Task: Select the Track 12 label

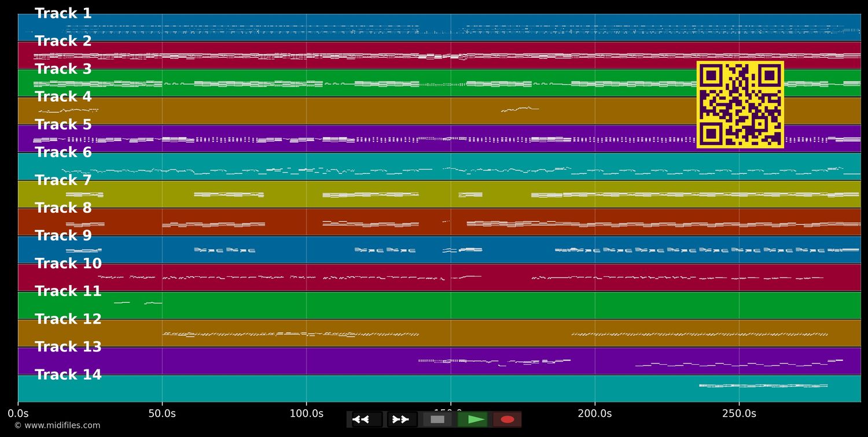Action: (68, 319)
